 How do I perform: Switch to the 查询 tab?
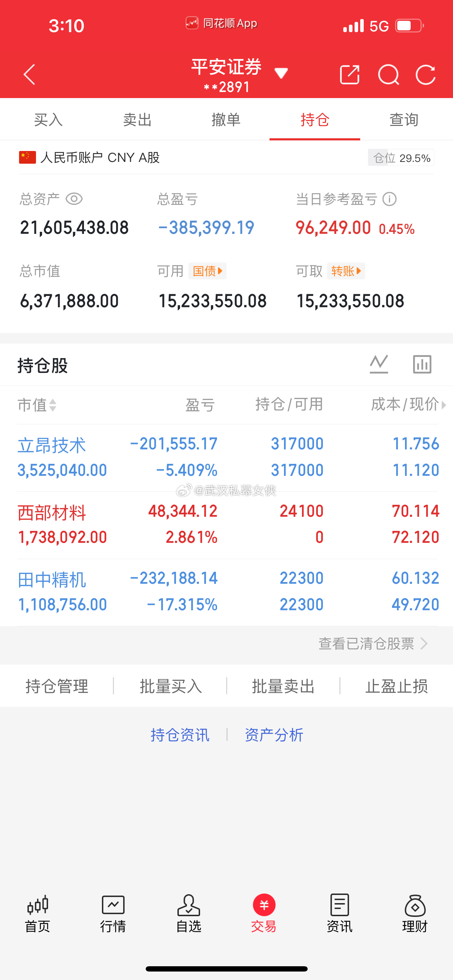[404, 120]
